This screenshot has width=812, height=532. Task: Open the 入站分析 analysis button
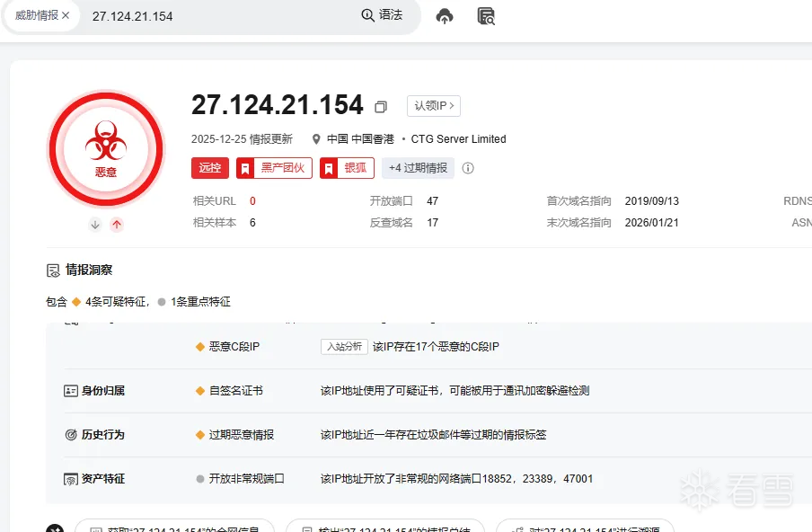pyautogui.click(x=343, y=346)
